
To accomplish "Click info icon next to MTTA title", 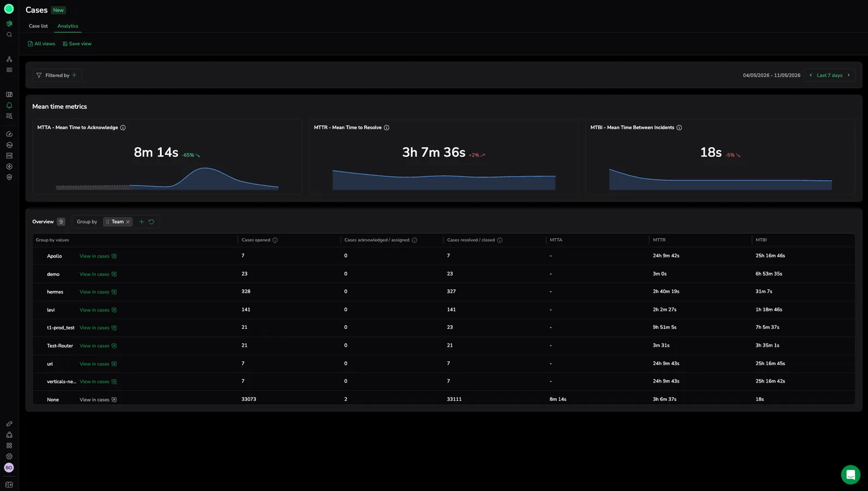I will point(123,127).
